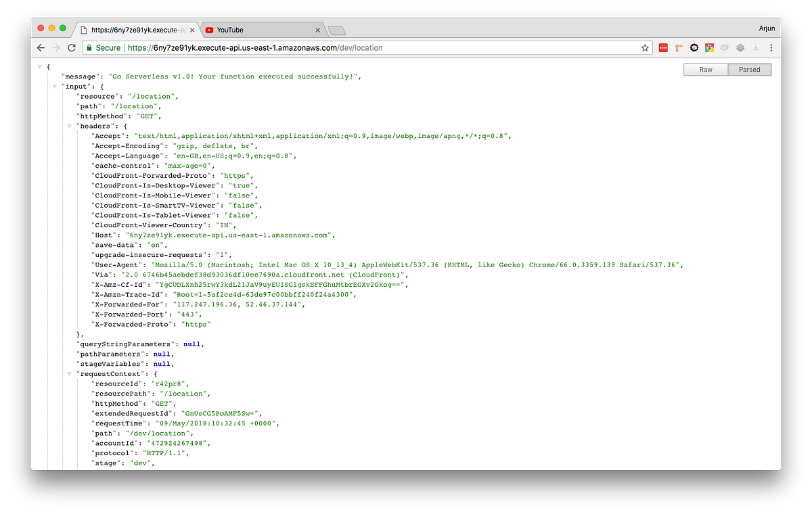Open the three-dot Chrome menu
This screenshot has width=812, height=514.
pyautogui.click(x=771, y=47)
